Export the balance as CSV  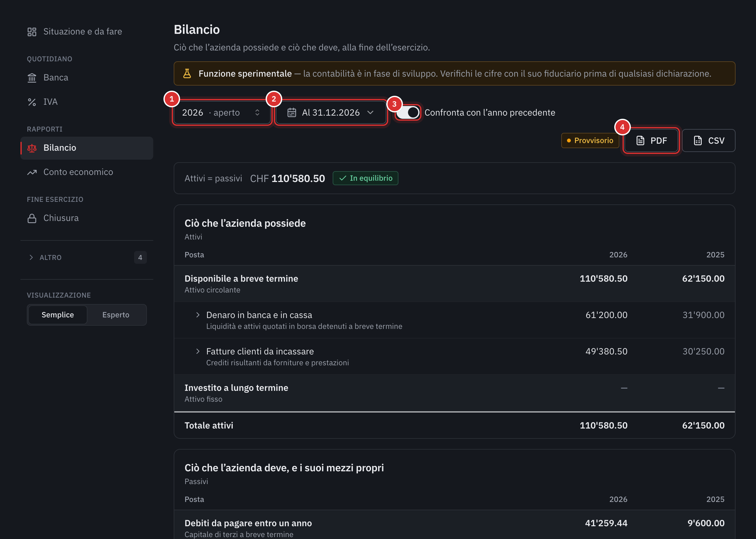pyautogui.click(x=708, y=140)
